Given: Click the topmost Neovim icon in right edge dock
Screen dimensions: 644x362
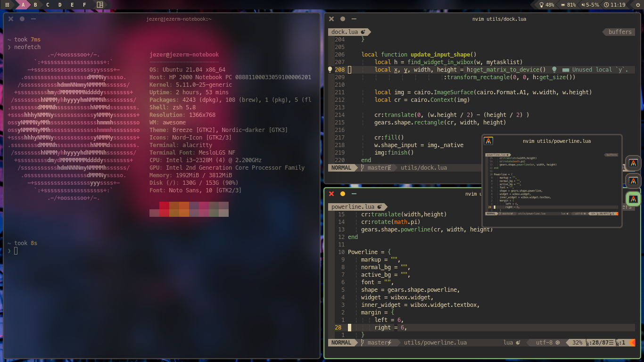Looking at the screenshot, I should (x=633, y=163).
